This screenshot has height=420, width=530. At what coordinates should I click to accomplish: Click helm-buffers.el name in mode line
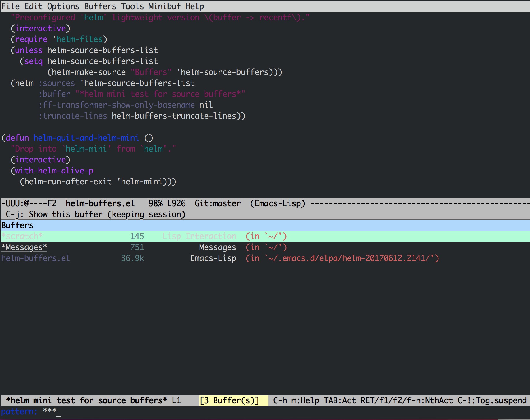tap(100, 203)
